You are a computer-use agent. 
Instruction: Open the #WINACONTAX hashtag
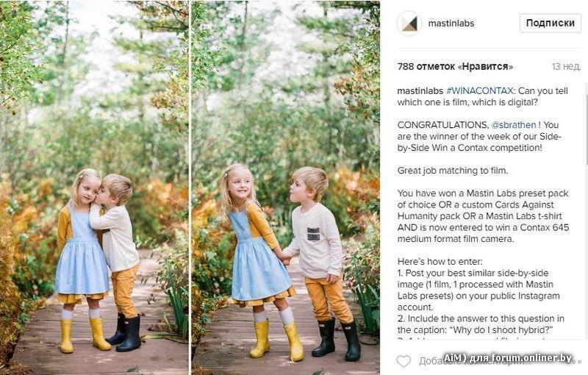pos(480,90)
